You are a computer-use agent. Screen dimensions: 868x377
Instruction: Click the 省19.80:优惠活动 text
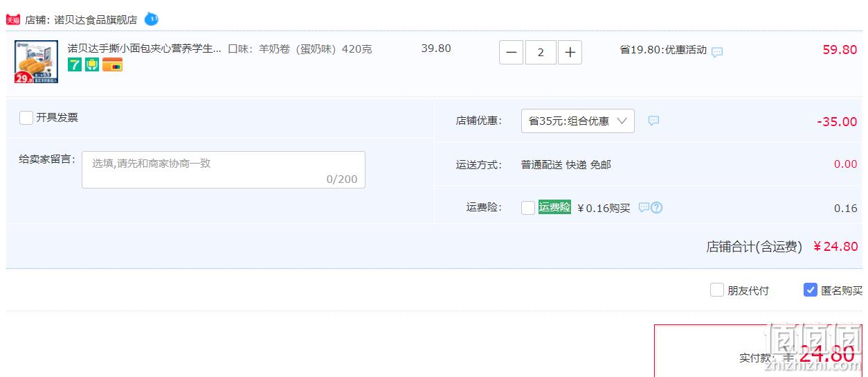click(663, 50)
